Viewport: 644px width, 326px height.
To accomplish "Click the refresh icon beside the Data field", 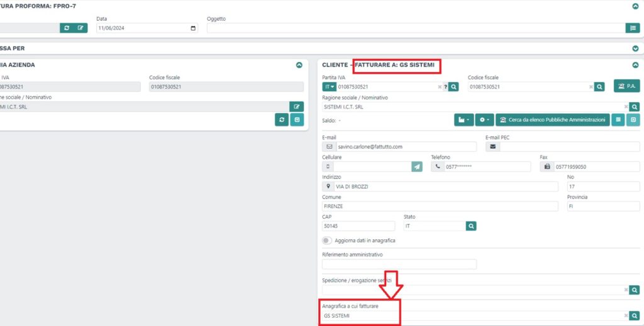I will (x=67, y=28).
